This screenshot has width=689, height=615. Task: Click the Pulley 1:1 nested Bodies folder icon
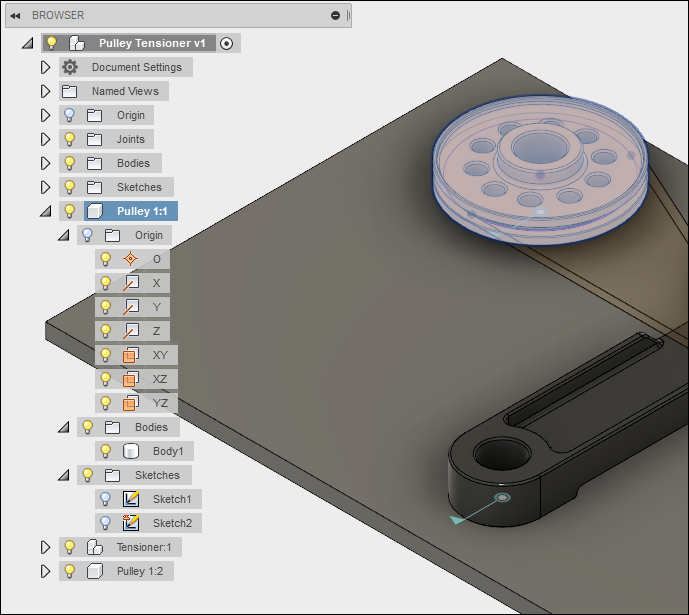point(112,427)
